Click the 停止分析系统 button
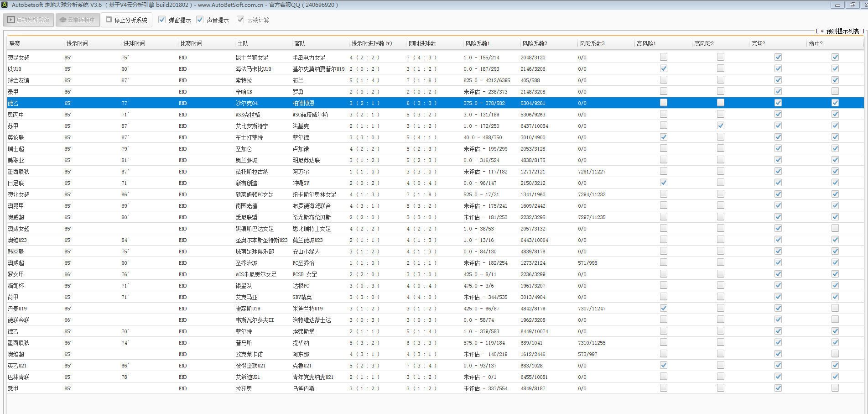 point(126,20)
